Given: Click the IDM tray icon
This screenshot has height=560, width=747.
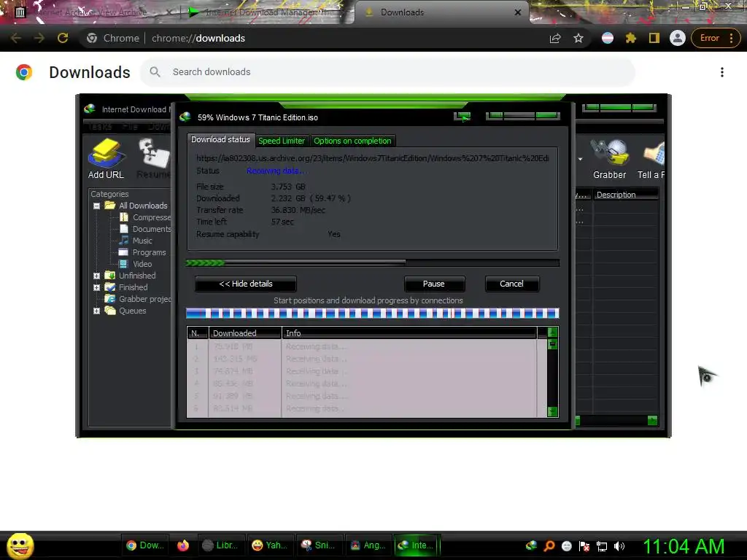Looking at the screenshot, I should (x=531, y=545).
